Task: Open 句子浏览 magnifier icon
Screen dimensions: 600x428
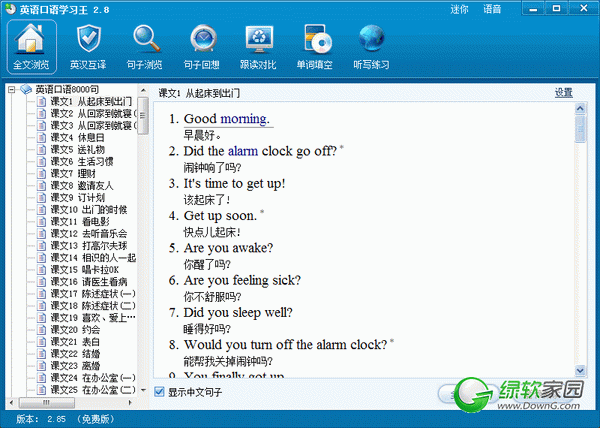Action: (145, 46)
